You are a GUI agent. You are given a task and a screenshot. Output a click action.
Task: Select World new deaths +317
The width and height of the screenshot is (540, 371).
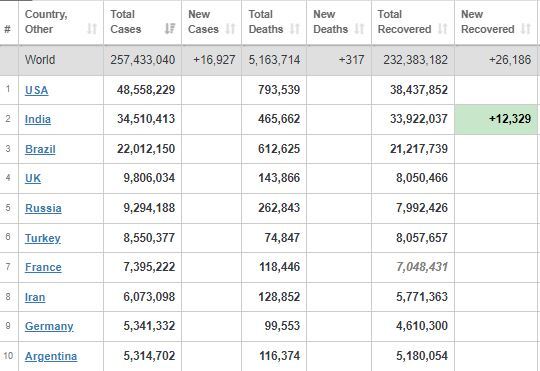[351, 60]
